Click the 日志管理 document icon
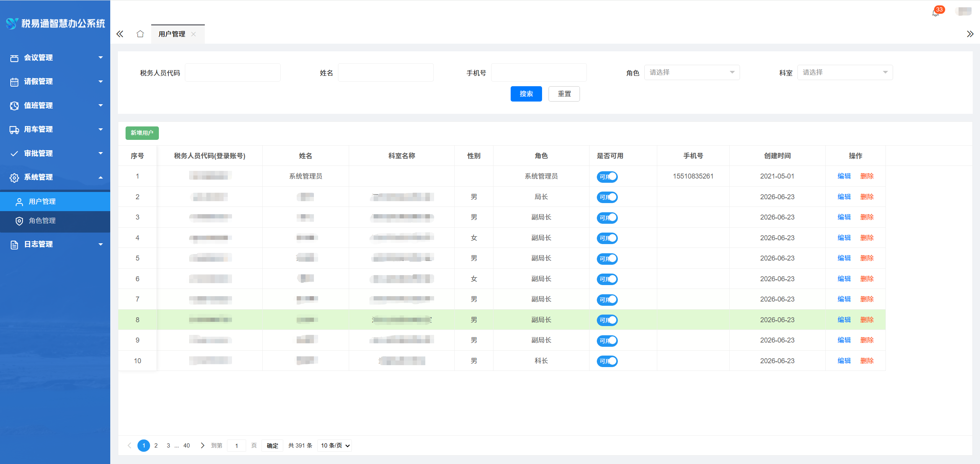Image resolution: width=980 pixels, height=464 pixels. point(14,244)
